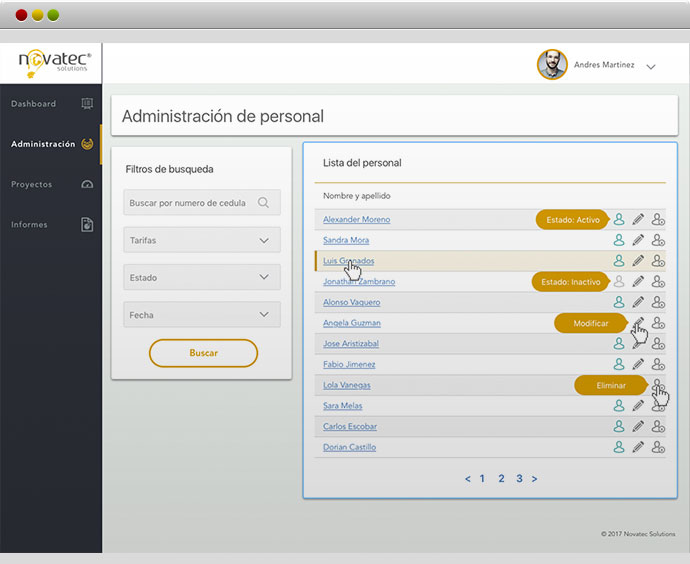
Task: Open Alexander Moreno's profile link
Action: coord(356,219)
